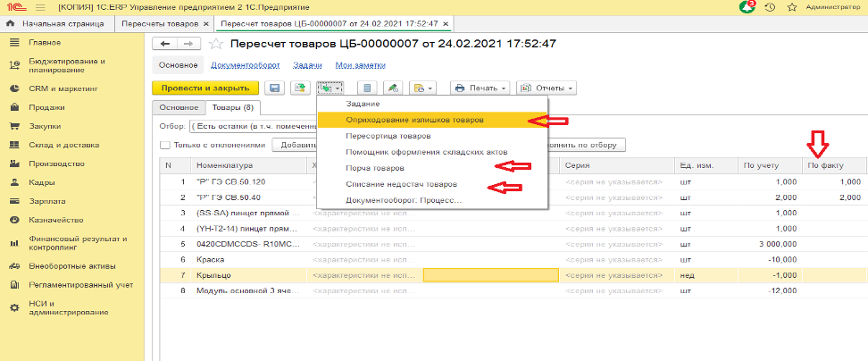Open the 1C main menu hamburger icon

click(40, 7)
